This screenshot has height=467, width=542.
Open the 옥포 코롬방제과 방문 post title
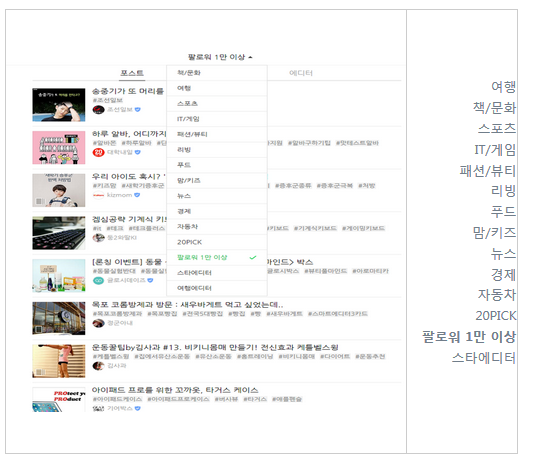click(187, 305)
